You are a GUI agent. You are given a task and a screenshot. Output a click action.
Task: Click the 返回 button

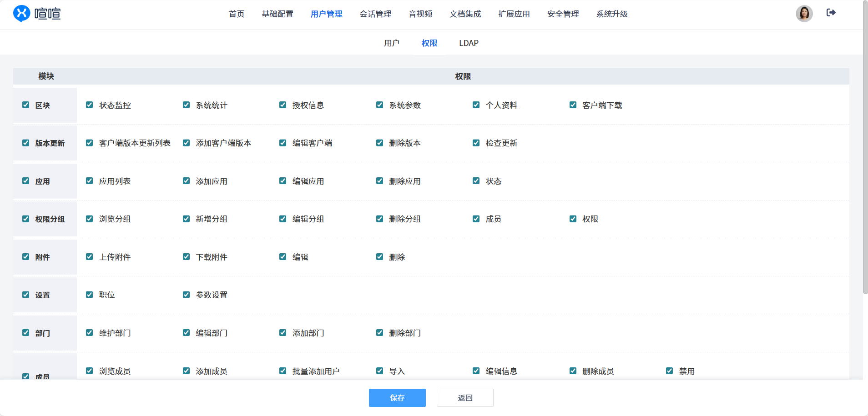coord(465,398)
